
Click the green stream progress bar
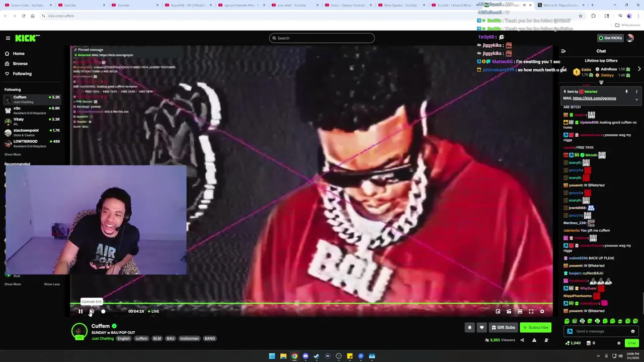(311, 304)
